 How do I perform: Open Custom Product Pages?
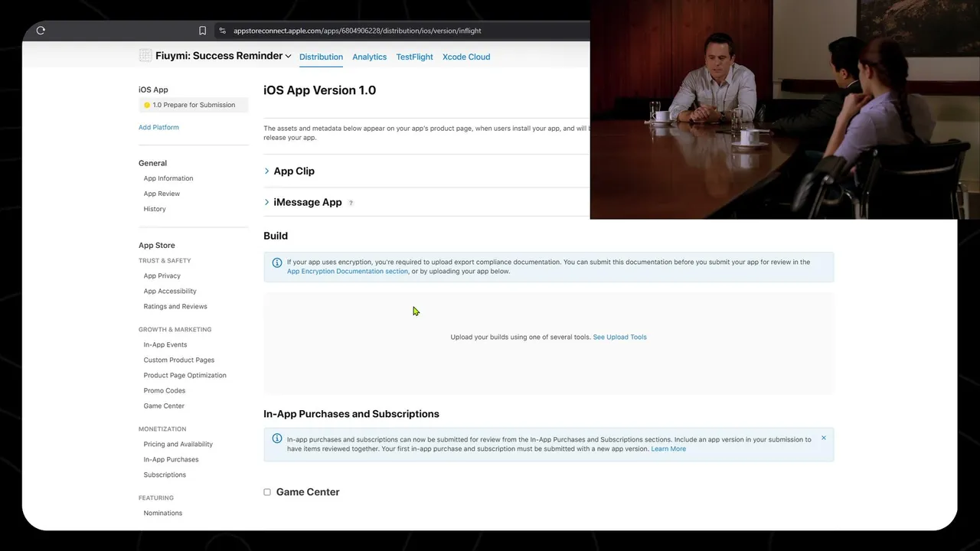pos(179,360)
